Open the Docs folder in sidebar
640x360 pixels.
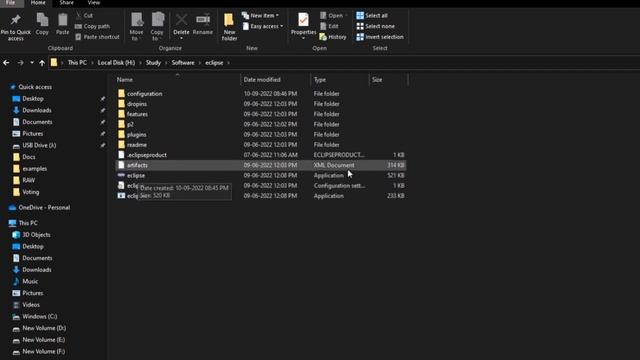29,157
